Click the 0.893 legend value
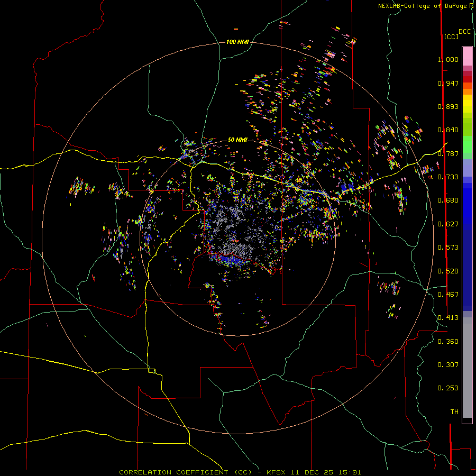 click(448, 106)
